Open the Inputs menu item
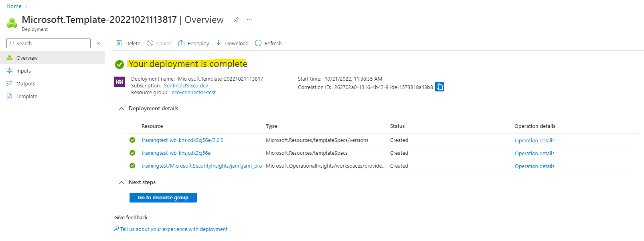Viewport: 644px width, 241px height. tap(52, 71)
